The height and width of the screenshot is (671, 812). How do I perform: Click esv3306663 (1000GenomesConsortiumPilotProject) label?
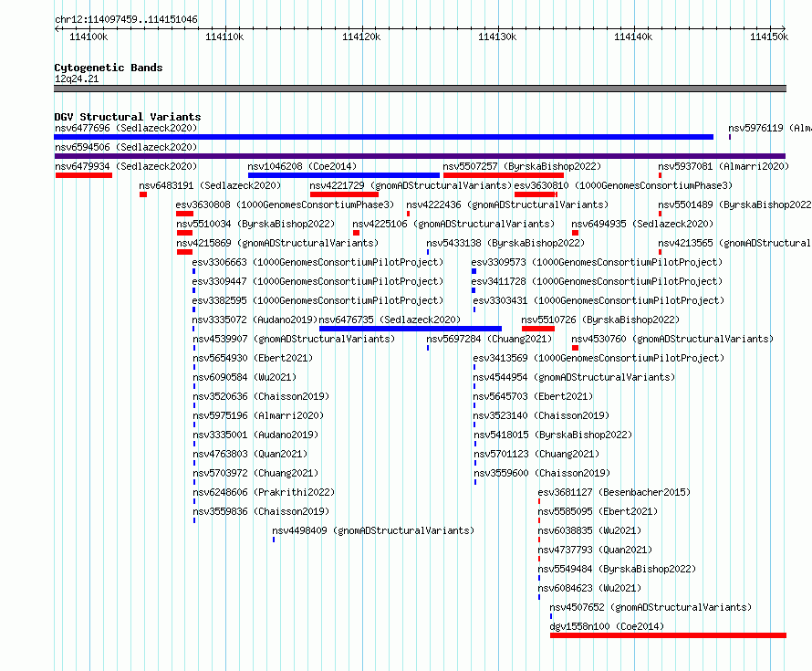pos(318,262)
